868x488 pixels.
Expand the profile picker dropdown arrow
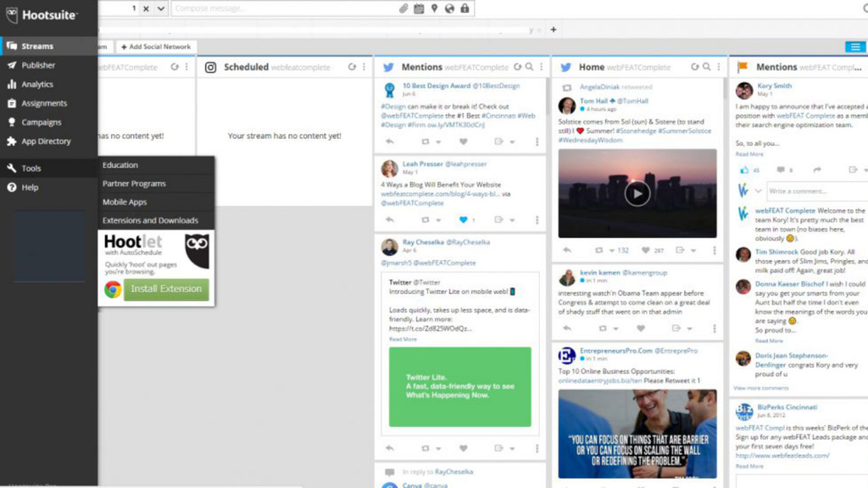(160, 8)
